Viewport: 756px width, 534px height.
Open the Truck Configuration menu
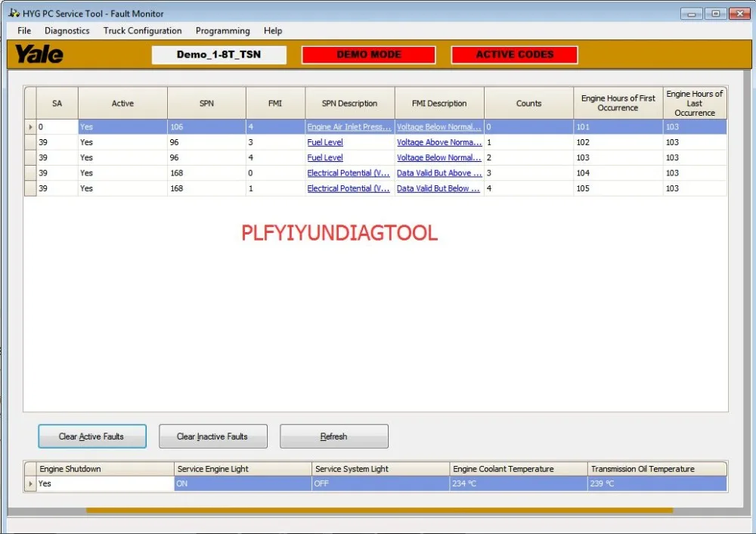[142, 31]
